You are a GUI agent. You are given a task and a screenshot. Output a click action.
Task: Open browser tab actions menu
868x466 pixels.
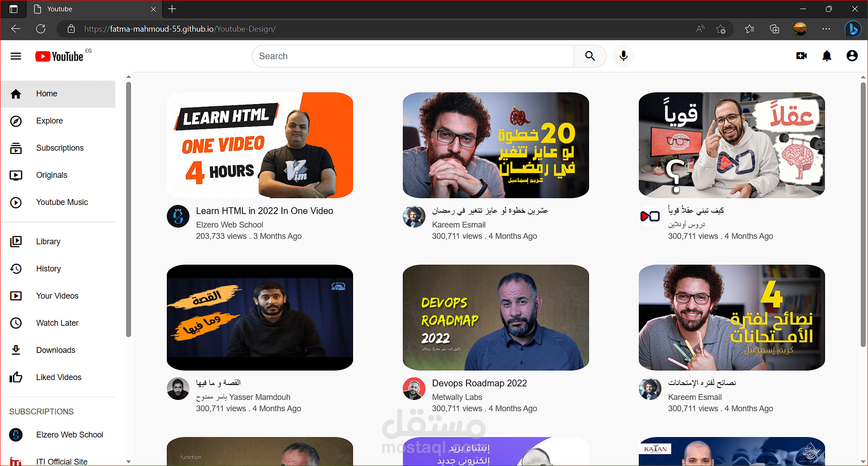(x=14, y=9)
